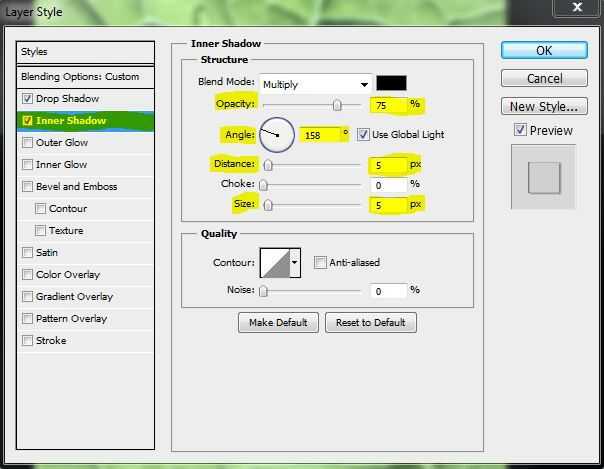Select the Satin style label
Screen dimensions: 604x469
47,253
